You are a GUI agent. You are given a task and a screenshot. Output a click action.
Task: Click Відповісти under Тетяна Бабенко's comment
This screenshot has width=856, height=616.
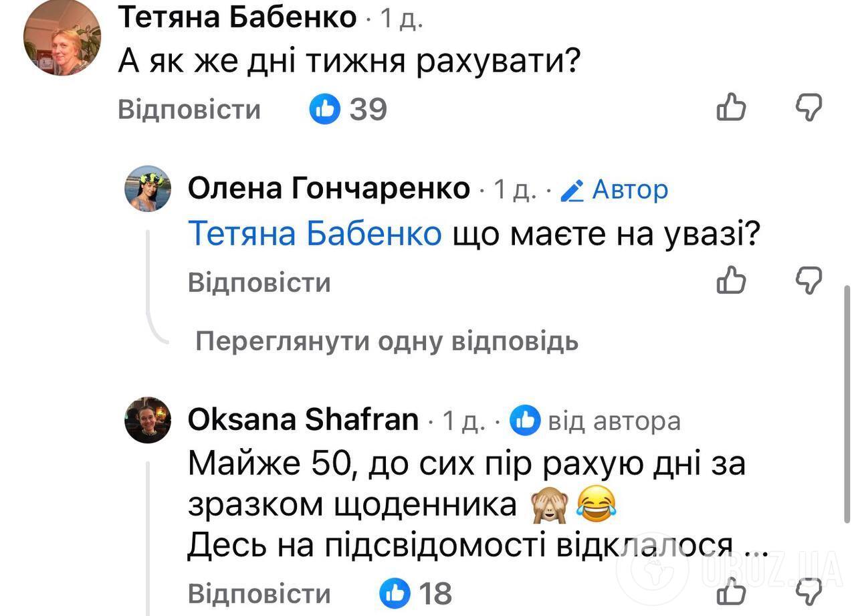point(189,109)
